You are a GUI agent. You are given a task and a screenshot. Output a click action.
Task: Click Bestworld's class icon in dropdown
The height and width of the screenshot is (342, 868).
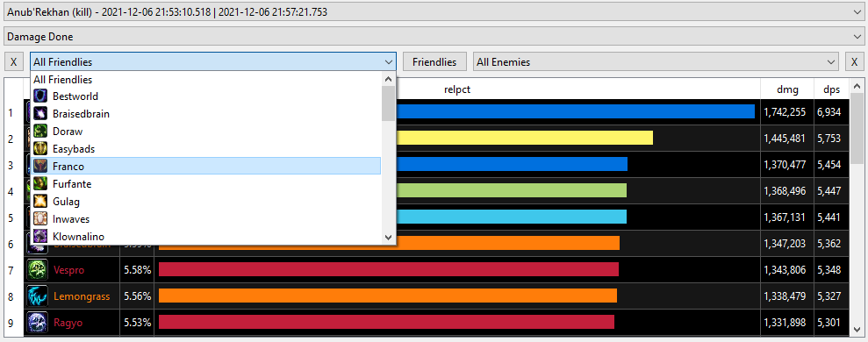pyautogui.click(x=40, y=96)
